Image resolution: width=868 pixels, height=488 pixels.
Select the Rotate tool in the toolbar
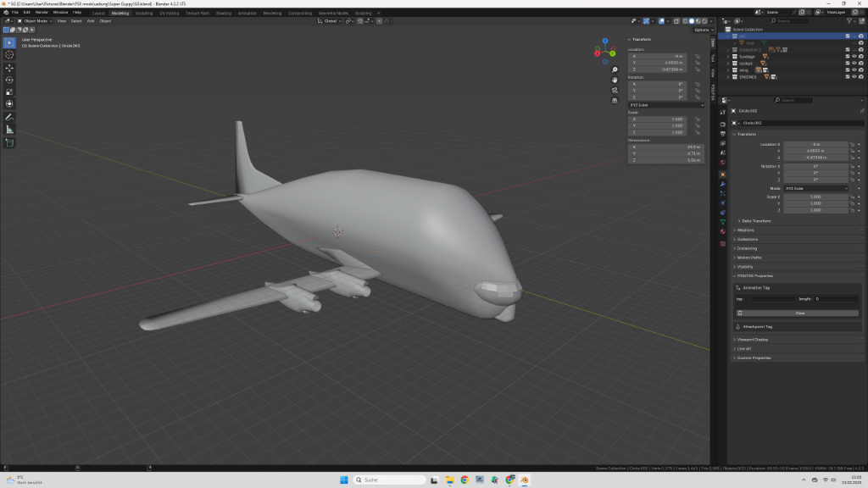tap(9, 80)
